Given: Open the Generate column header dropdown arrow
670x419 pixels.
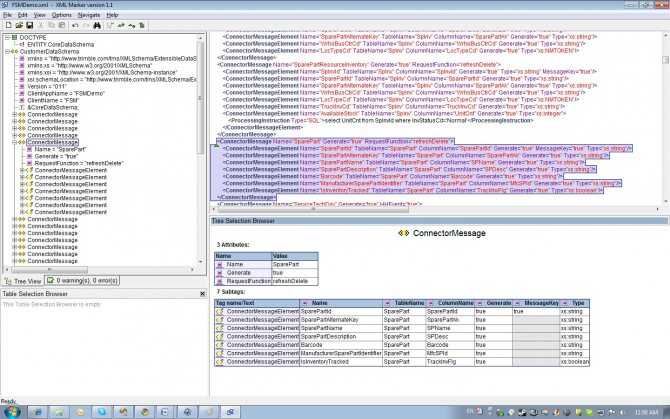Looking at the screenshot, I should point(479,303).
